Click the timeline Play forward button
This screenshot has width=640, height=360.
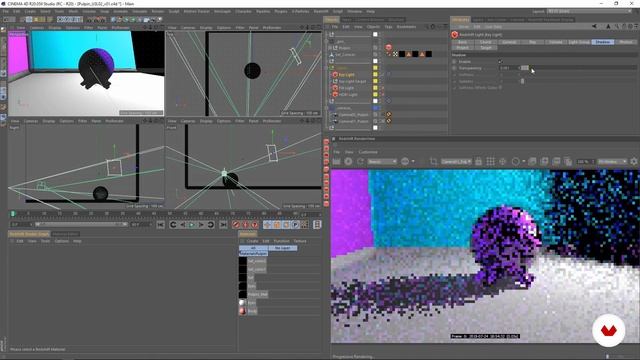191,225
